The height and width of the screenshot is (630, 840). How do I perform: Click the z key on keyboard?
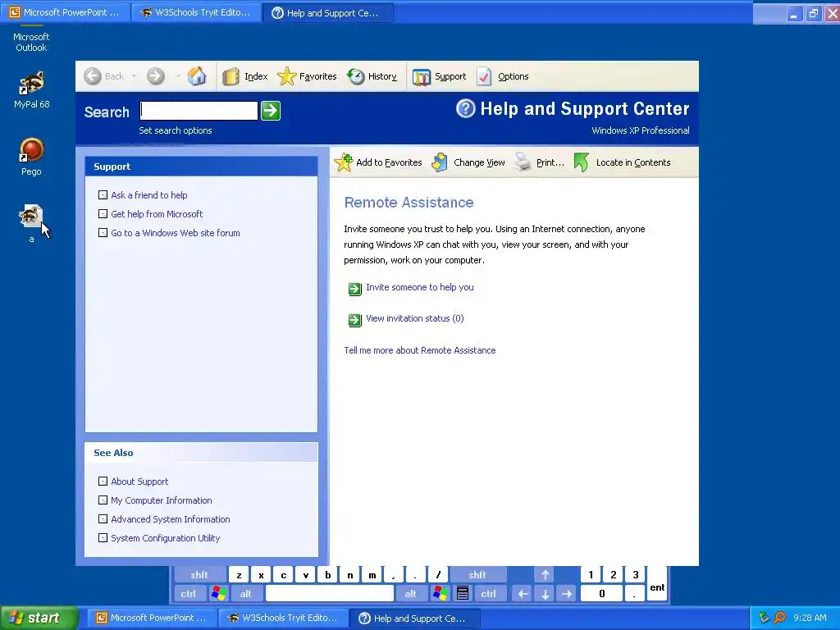pos(239,575)
